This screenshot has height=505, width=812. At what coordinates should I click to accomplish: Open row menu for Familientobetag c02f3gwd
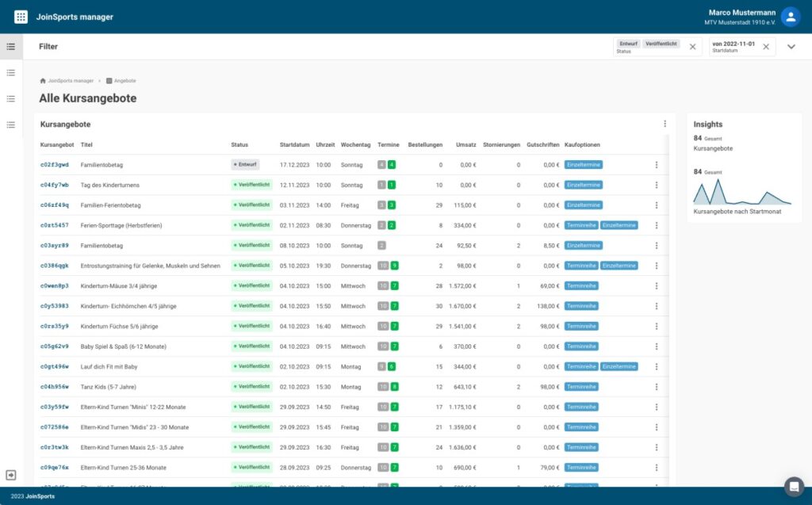(x=657, y=165)
